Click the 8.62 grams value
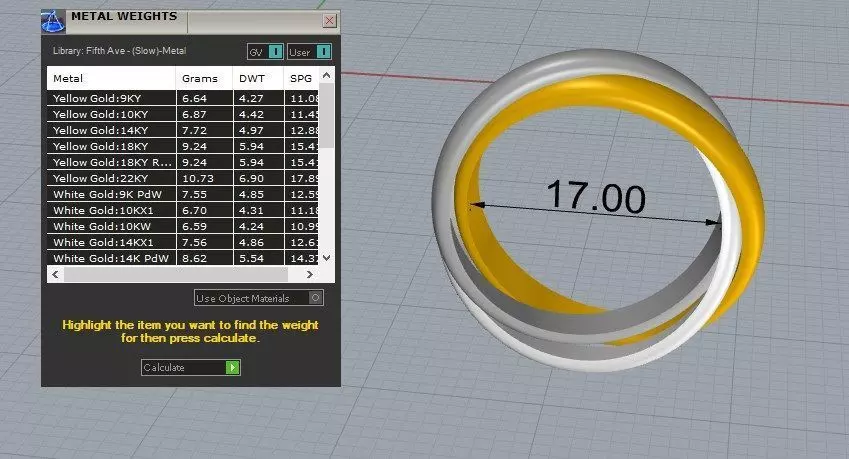The image size is (849, 459). pyautogui.click(x=194, y=259)
